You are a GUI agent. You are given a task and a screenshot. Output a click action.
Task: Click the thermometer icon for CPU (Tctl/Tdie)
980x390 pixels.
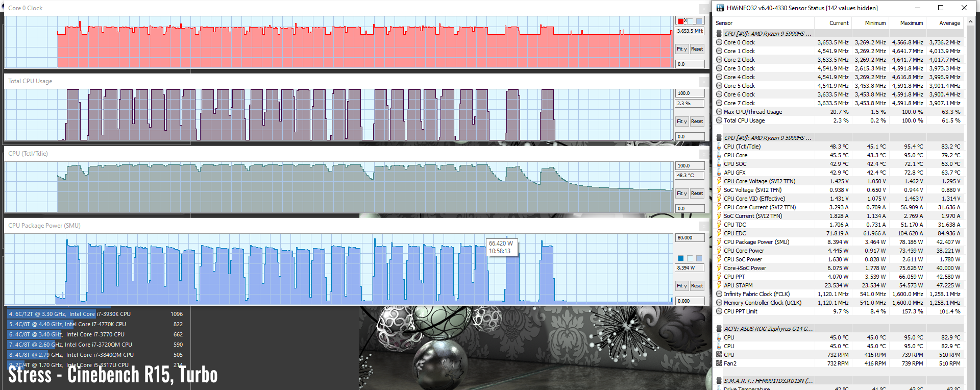719,147
